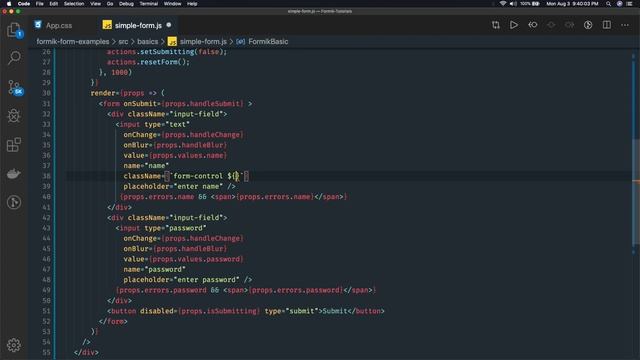Open Notification Center list icon in the menu bar
The image size is (640, 360).
pyautogui.click(x=629, y=4)
